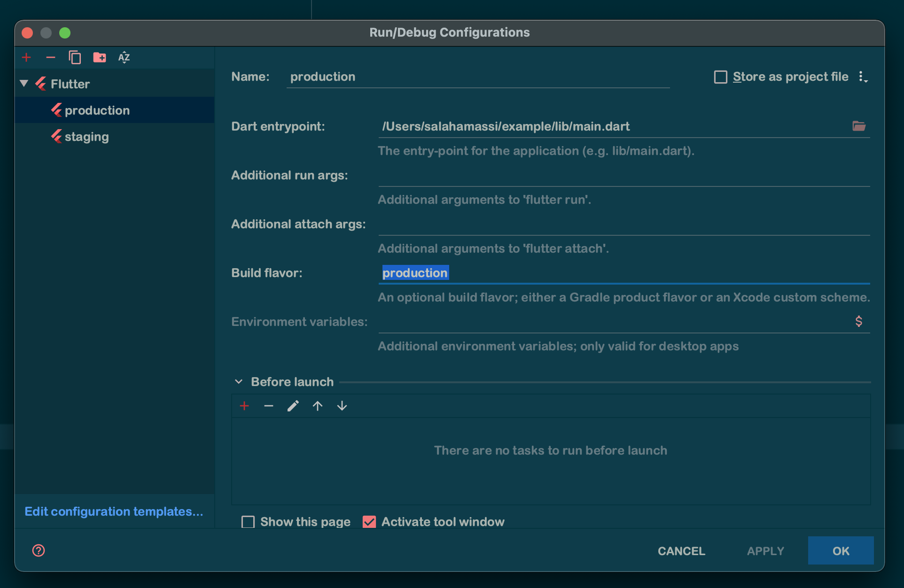This screenshot has height=588, width=904.
Task: Remove the selected configuration in the sidebar
Action: pyautogui.click(x=51, y=57)
